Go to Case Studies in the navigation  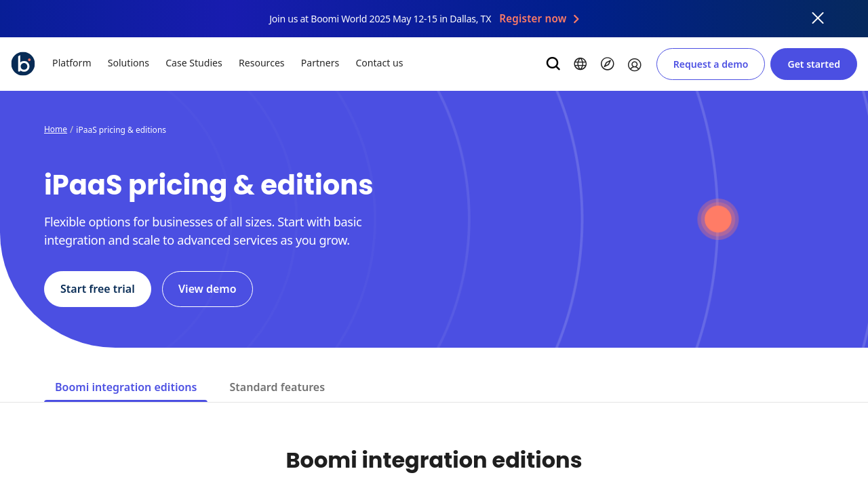point(194,63)
